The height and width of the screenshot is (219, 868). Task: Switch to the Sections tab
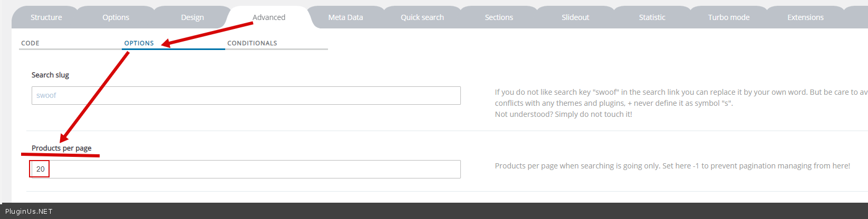(x=499, y=17)
